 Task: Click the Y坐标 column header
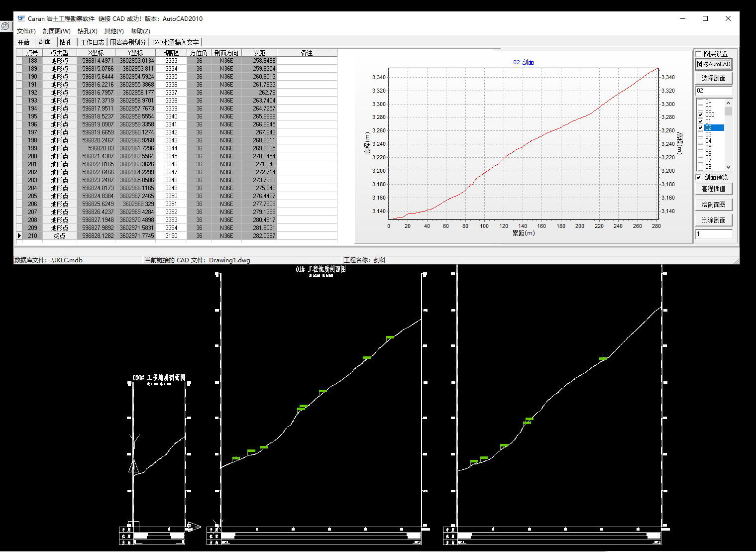[135, 53]
